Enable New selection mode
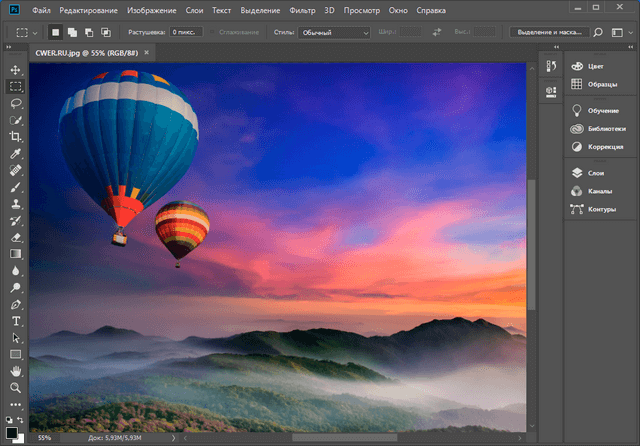Viewport: 640px width, 446px height. 58,32
